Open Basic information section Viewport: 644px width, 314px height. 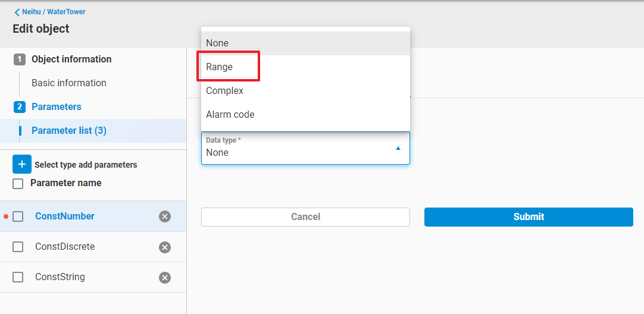click(69, 83)
